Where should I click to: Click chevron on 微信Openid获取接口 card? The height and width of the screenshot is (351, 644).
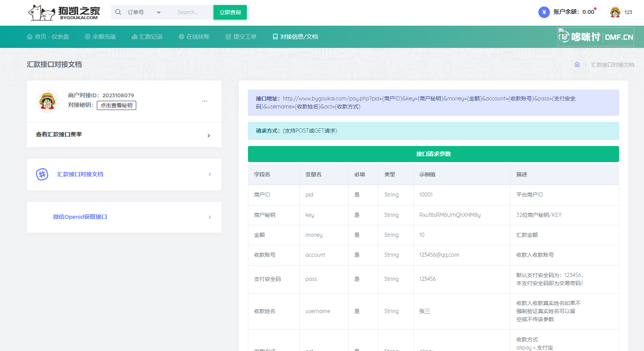coord(210,217)
